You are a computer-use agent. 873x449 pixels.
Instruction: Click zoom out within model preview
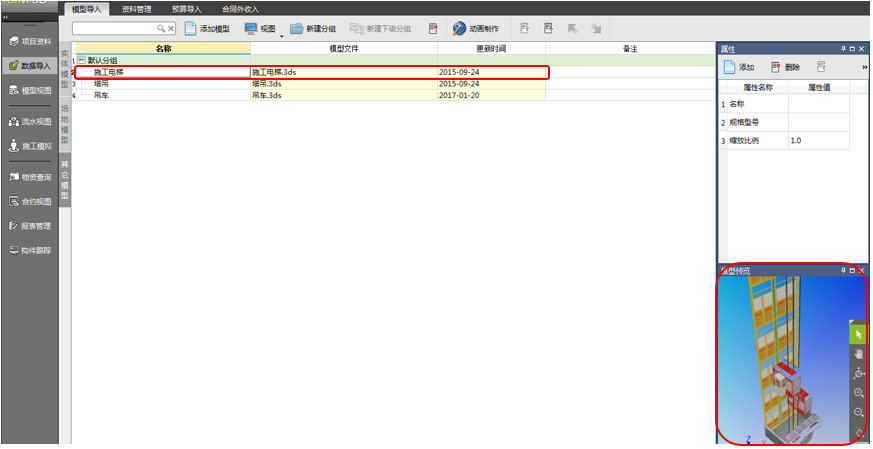point(858,412)
